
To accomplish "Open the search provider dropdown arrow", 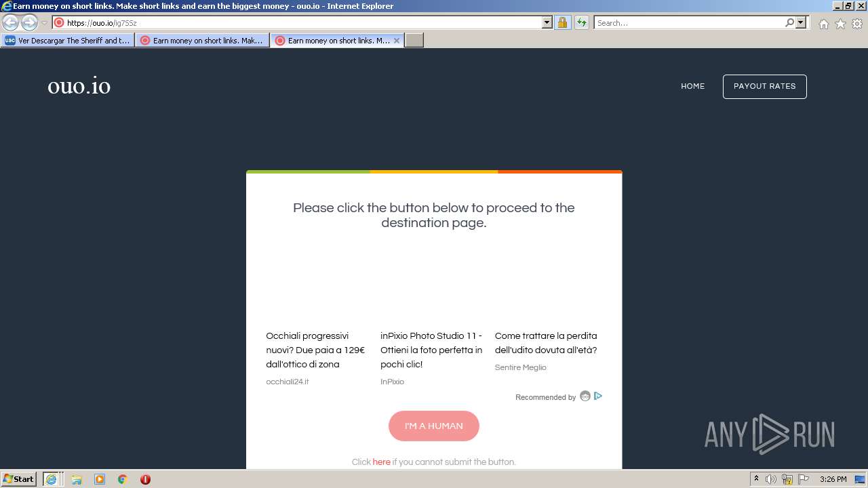I will 801,22.
